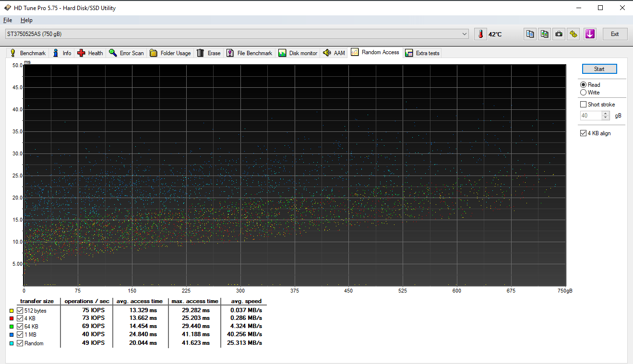Screen dimensions: 633x364
Task: Enable the Short stroke checkbox
Action: pyautogui.click(x=583, y=105)
